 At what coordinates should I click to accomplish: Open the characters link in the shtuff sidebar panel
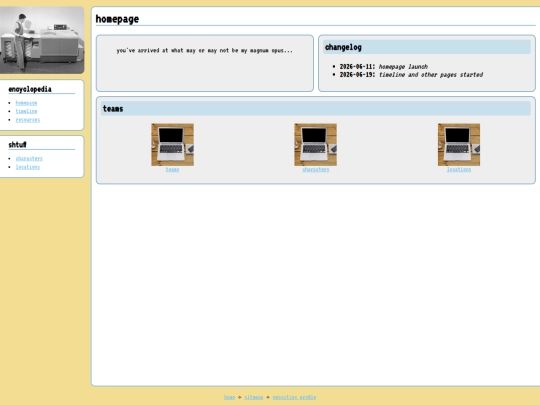pyautogui.click(x=29, y=158)
